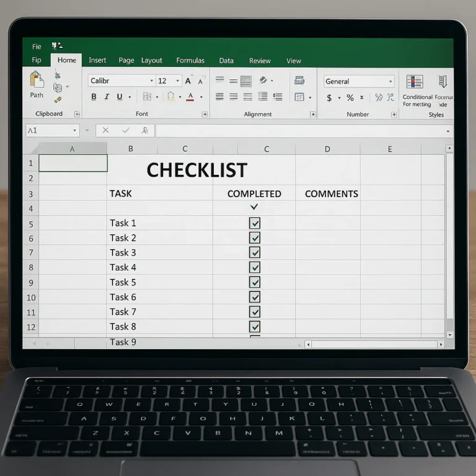476x476 pixels.
Task: Click the Wrap Text icon
Action: click(x=299, y=81)
